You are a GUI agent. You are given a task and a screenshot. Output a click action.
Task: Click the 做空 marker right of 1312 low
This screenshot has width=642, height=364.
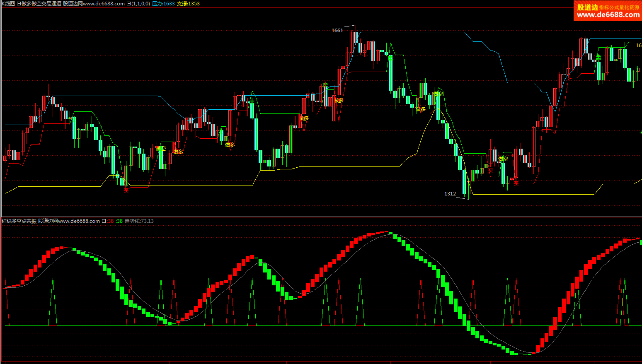coord(503,159)
